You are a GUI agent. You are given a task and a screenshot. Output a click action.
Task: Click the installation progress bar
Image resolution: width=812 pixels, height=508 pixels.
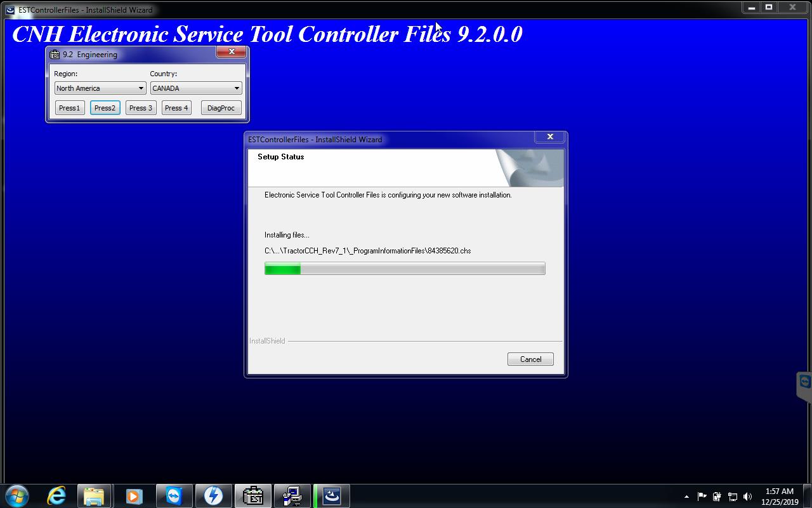coord(405,269)
